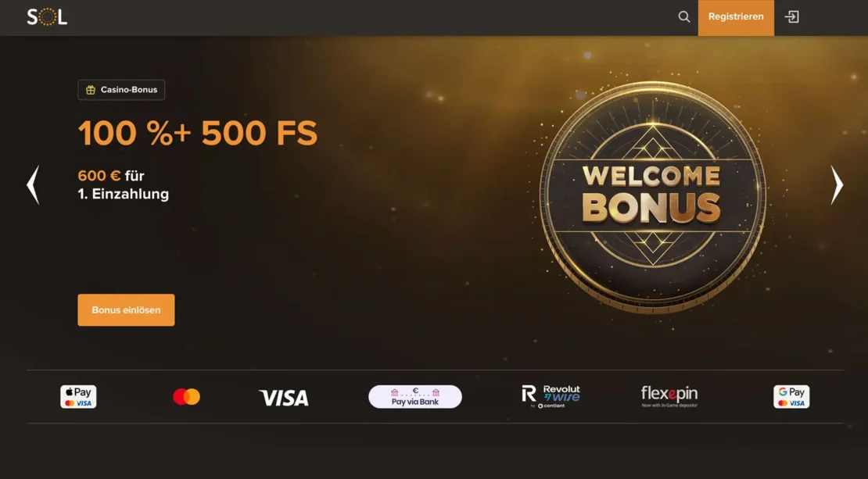
Task: Click the Welcome Bonus coin image
Action: (x=653, y=198)
